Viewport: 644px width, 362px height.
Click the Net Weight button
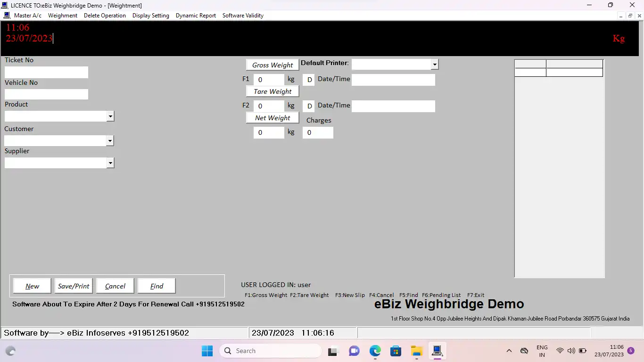tap(272, 117)
